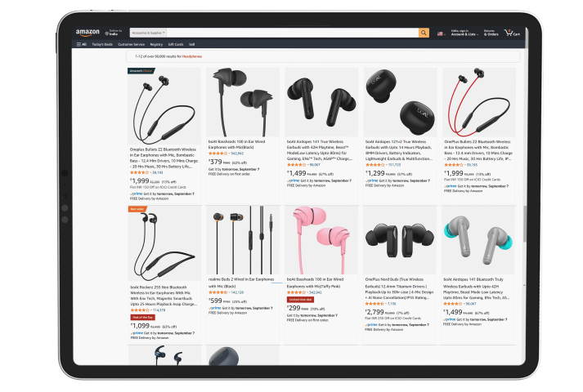Image resolution: width=583 pixels, height=392 pixels.
Task: Go to the Amazon home logo
Action: click(x=87, y=33)
